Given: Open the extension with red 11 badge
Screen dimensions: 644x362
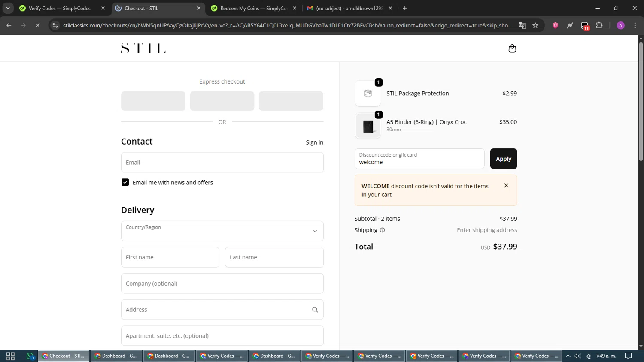Looking at the screenshot, I should click(585, 26).
